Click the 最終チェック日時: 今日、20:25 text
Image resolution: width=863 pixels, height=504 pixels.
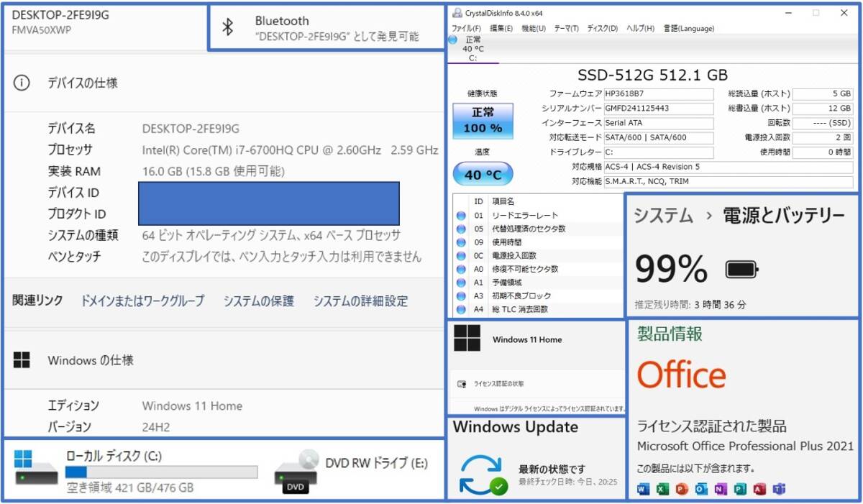point(568,482)
